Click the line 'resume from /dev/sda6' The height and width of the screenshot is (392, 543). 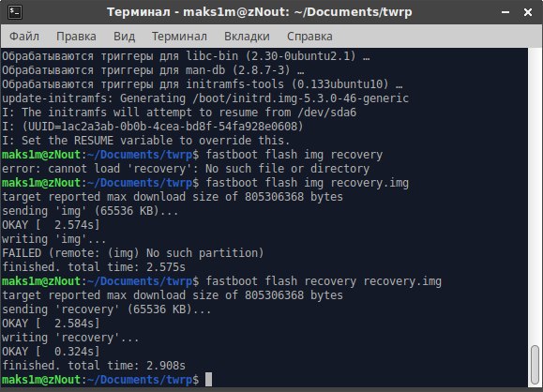179,113
